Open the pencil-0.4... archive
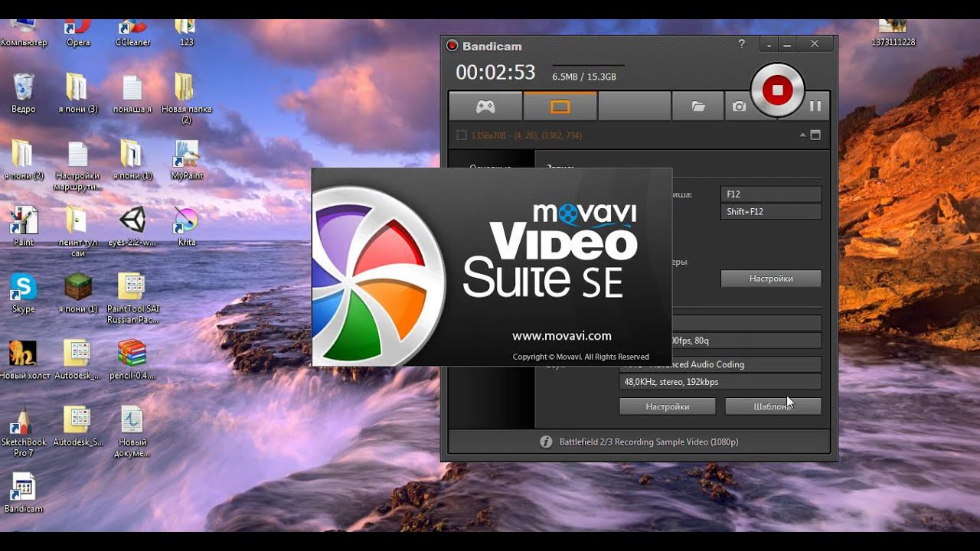 click(x=132, y=360)
